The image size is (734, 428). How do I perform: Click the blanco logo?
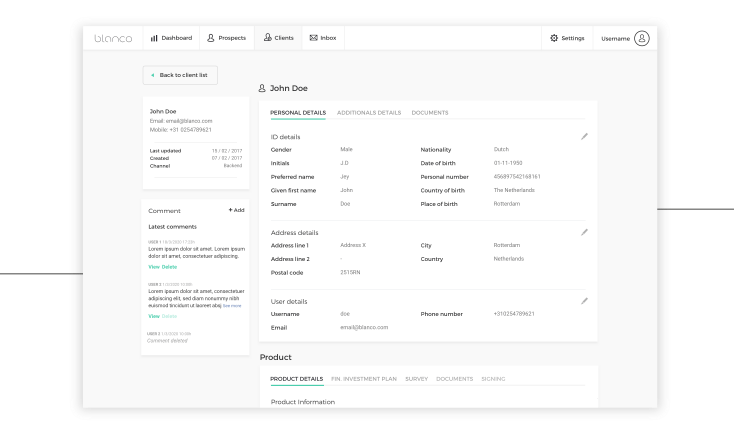click(113, 38)
